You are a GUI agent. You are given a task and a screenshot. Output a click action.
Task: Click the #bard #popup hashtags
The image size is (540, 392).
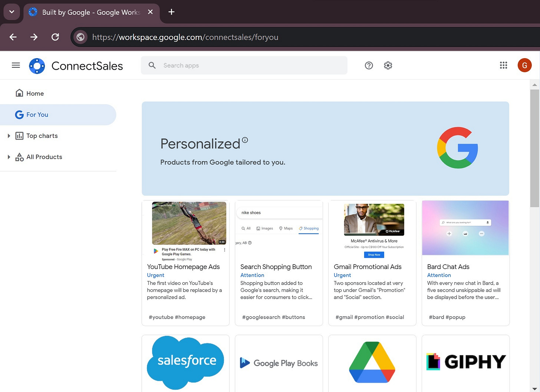(447, 317)
